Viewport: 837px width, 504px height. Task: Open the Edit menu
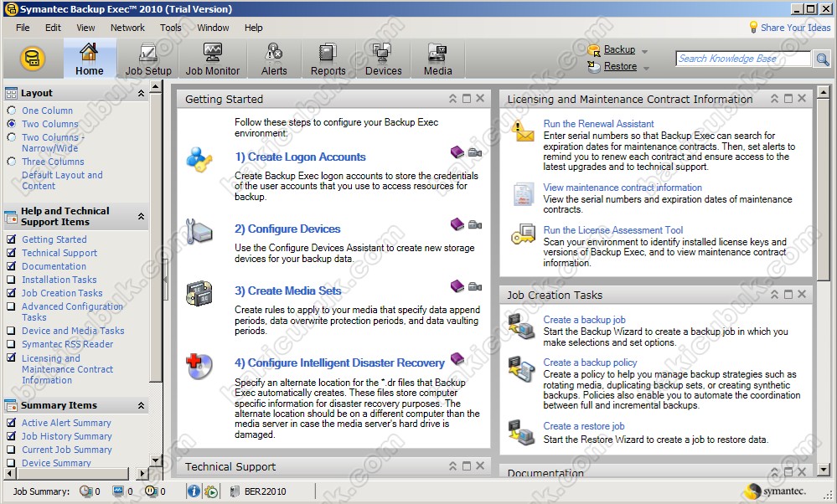click(53, 28)
